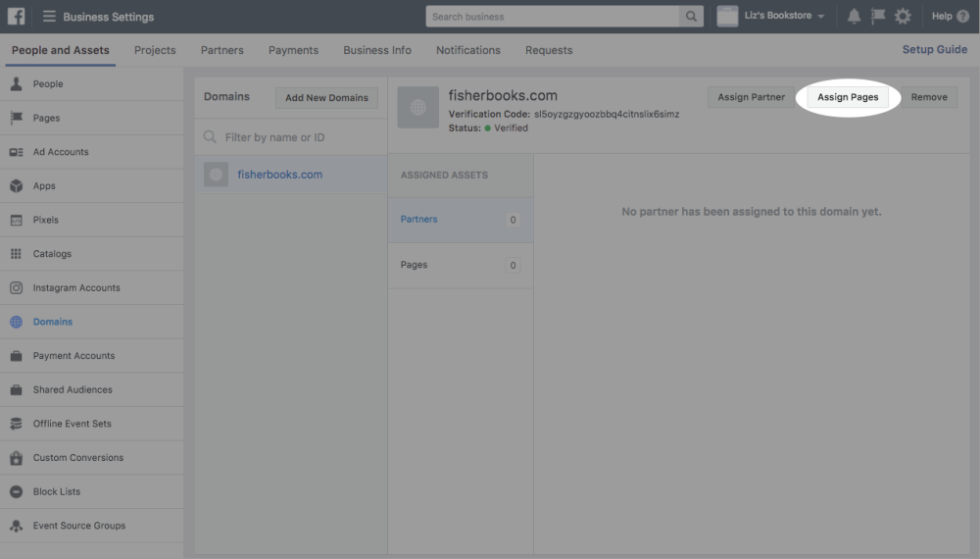This screenshot has height=559, width=980.
Task: Click the fisherbooks.com globe thumbnail in header
Action: click(418, 108)
